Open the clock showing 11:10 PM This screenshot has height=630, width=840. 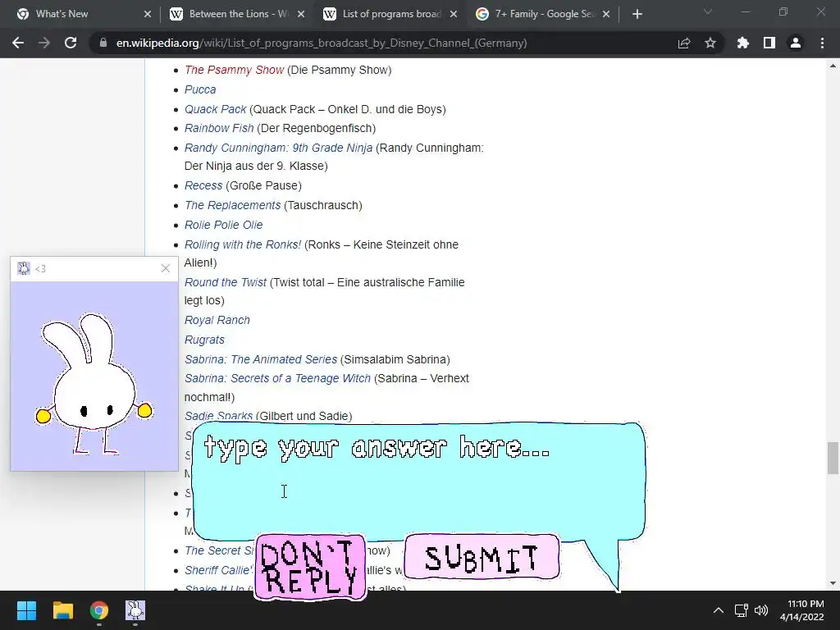(802, 610)
